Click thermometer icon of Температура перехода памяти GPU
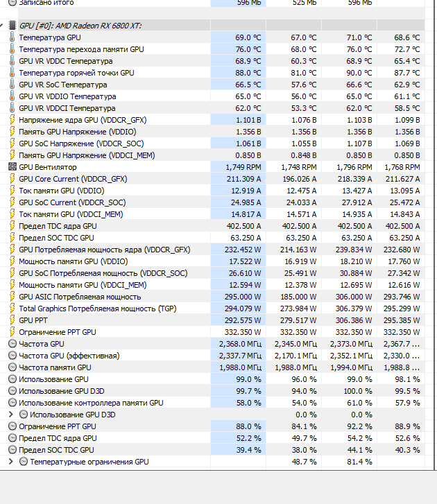 pyautogui.click(x=12, y=49)
